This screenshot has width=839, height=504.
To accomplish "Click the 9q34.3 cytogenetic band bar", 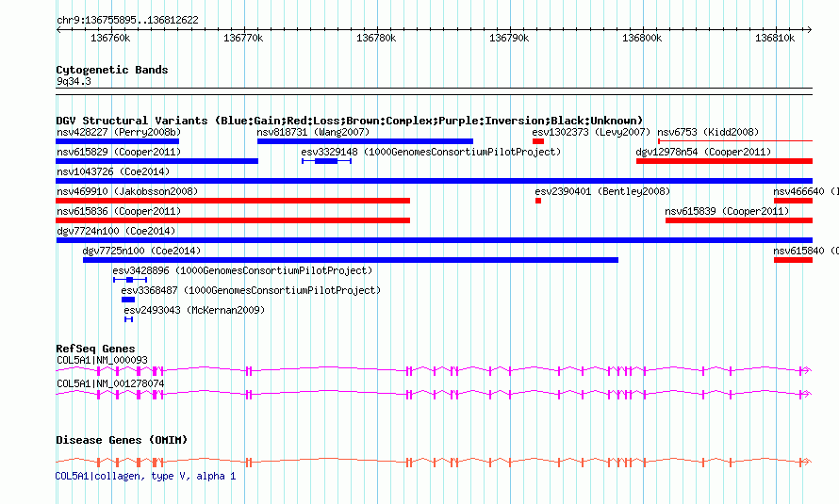I will click(434, 91).
